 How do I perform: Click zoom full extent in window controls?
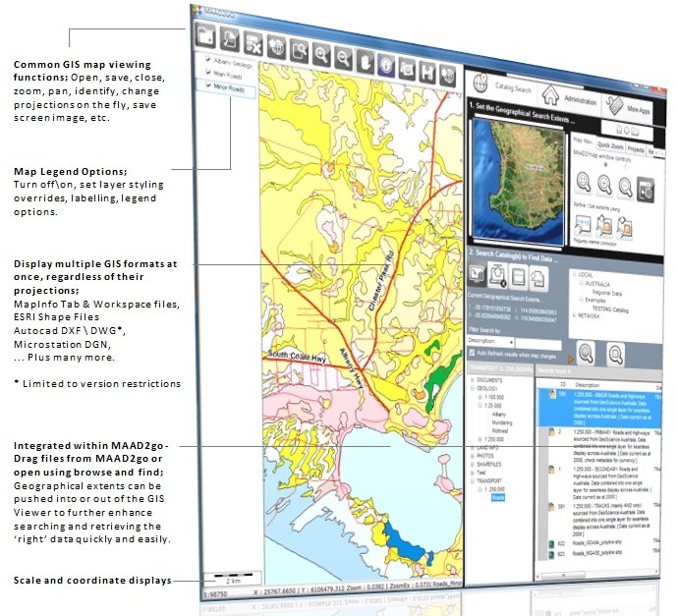pyautogui.click(x=584, y=182)
